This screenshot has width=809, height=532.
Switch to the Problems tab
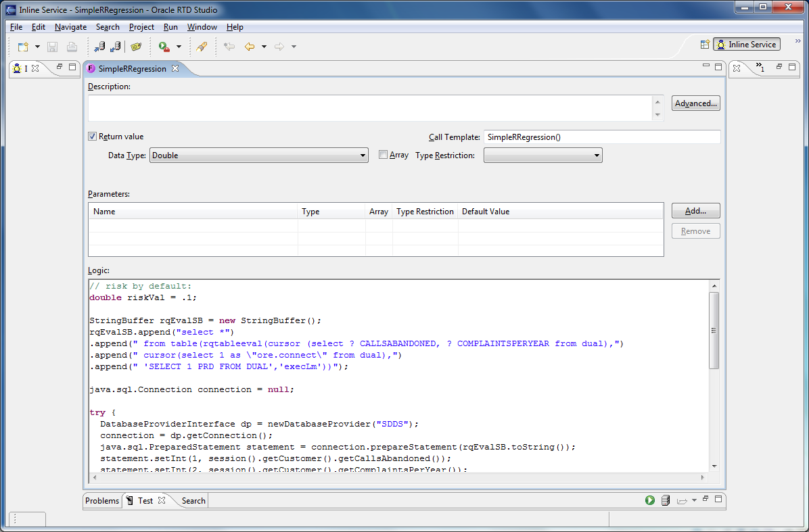(x=101, y=500)
